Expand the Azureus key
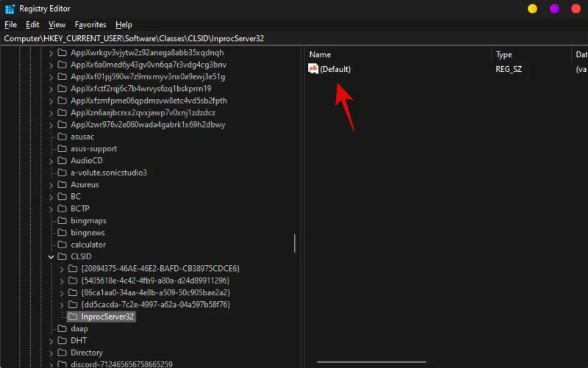This screenshot has width=588, height=368. [51, 185]
